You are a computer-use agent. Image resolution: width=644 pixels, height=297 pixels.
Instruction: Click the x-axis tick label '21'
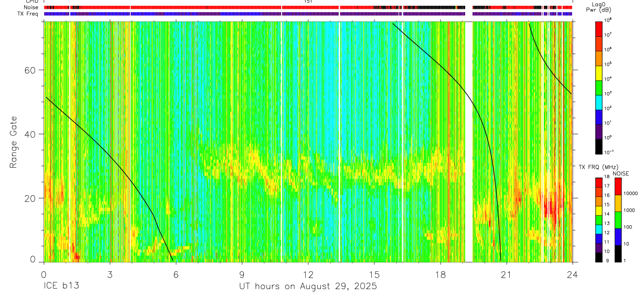(x=506, y=274)
